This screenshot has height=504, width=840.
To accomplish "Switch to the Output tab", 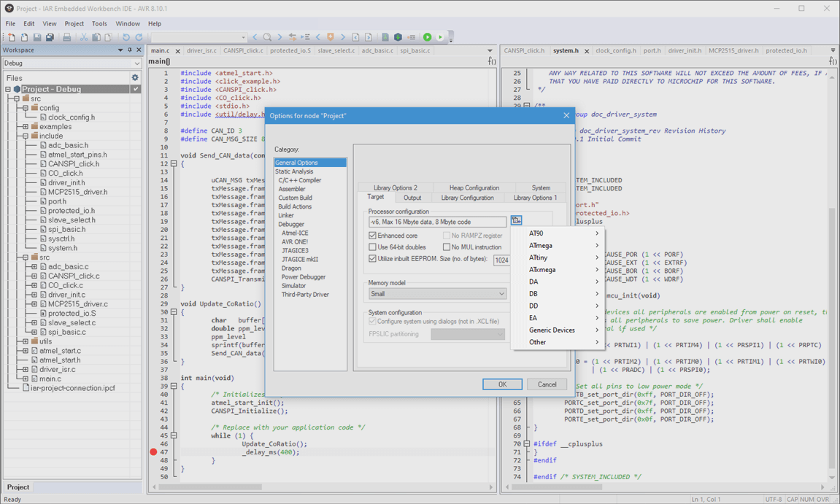I will tap(412, 198).
